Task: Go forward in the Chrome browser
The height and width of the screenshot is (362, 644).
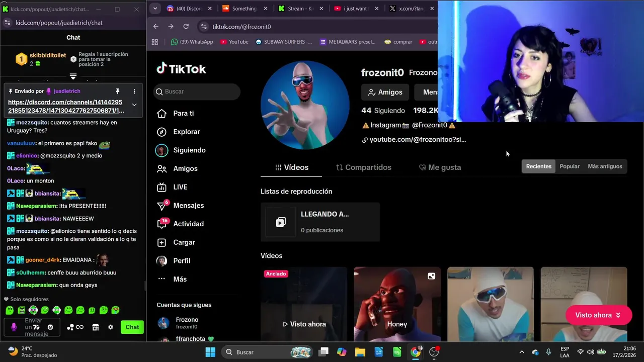Action: 171,26
